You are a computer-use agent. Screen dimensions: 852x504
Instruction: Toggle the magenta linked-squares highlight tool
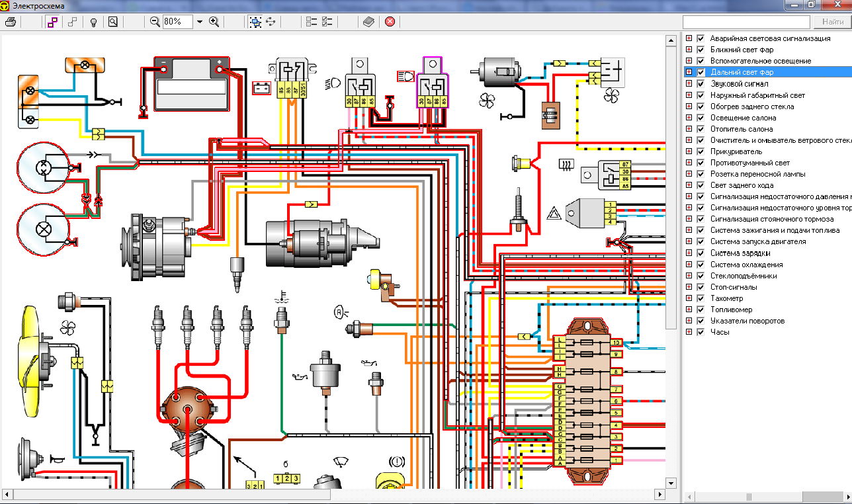click(x=52, y=22)
